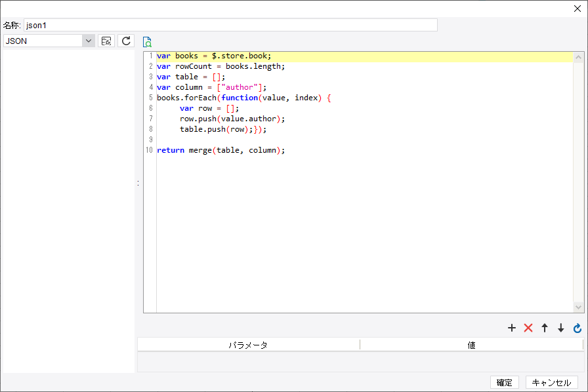
Task: Delete the selected parameter using the red X icon
Action: pos(528,328)
